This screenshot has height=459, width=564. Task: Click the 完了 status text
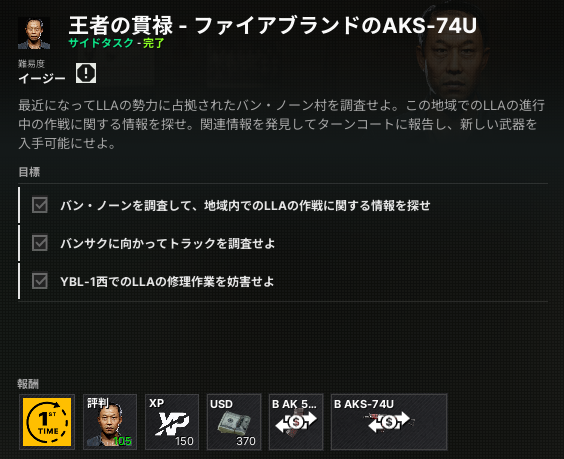[154, 43]
